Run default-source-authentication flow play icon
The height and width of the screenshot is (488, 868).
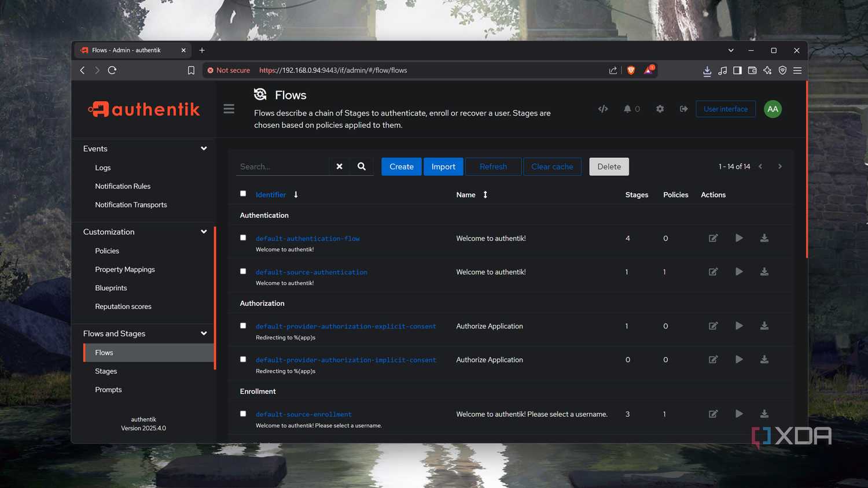click(739, 272)
